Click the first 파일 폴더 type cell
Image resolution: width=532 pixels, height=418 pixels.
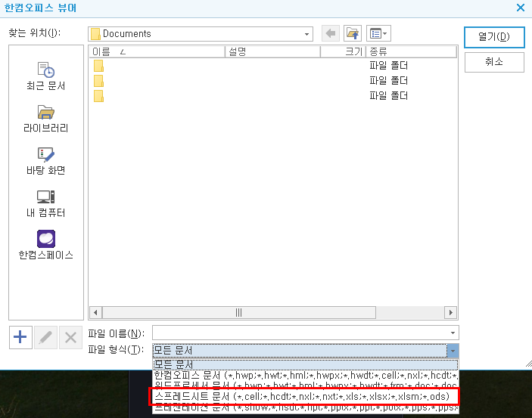pos(388,66)
